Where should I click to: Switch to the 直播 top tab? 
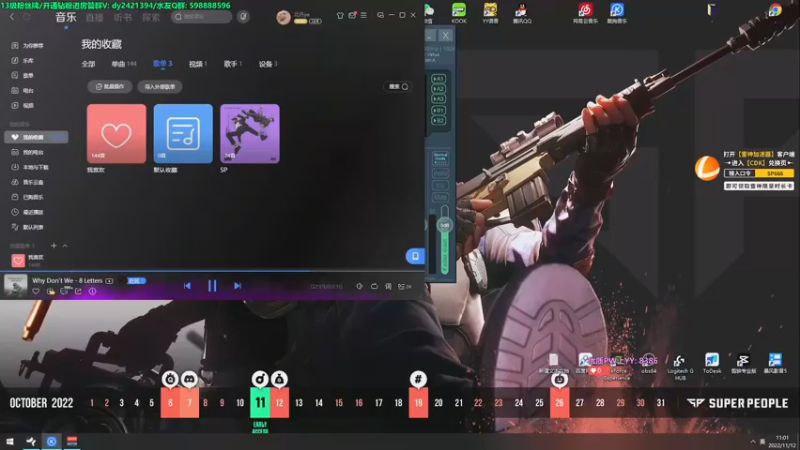click(94, 17)
